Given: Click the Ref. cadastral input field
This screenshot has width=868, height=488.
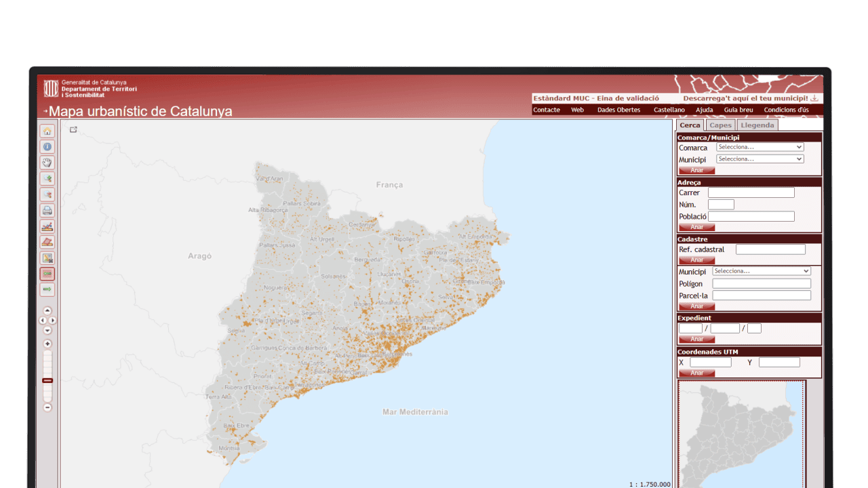Looking at the screenshot, I should click(770, 249).
